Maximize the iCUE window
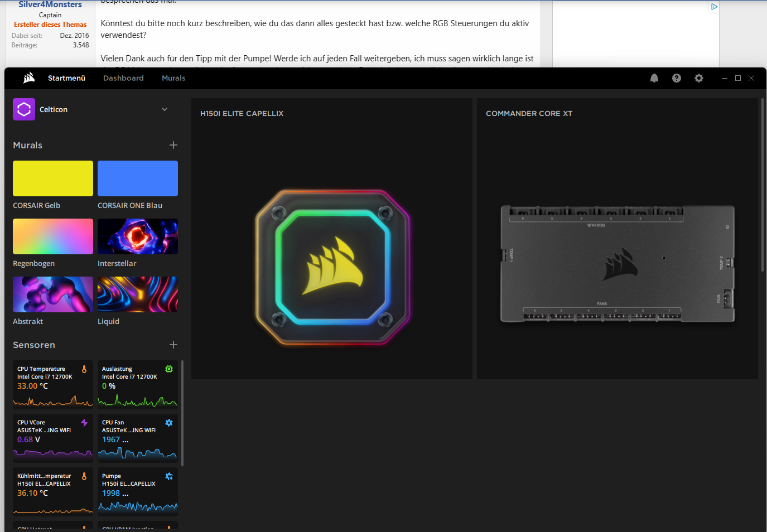767x532 pixels. [x=738, y=78]
